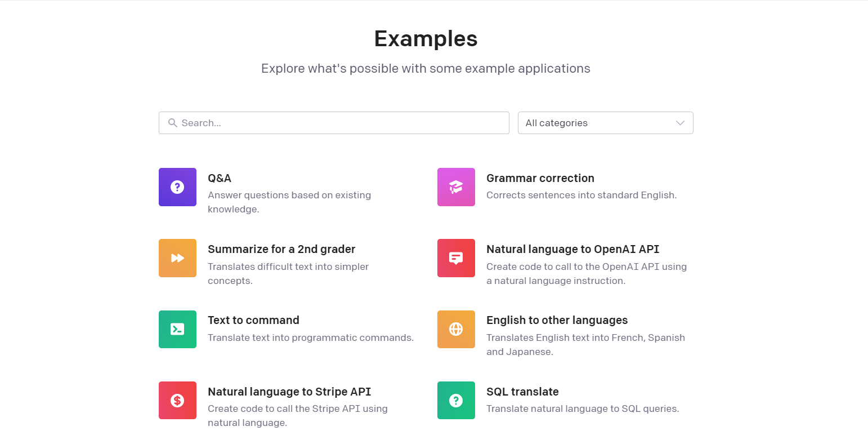Select the Grammar correction graduation cap icon
The width and height of the screenshot is (868, 444).
point(456,187)
